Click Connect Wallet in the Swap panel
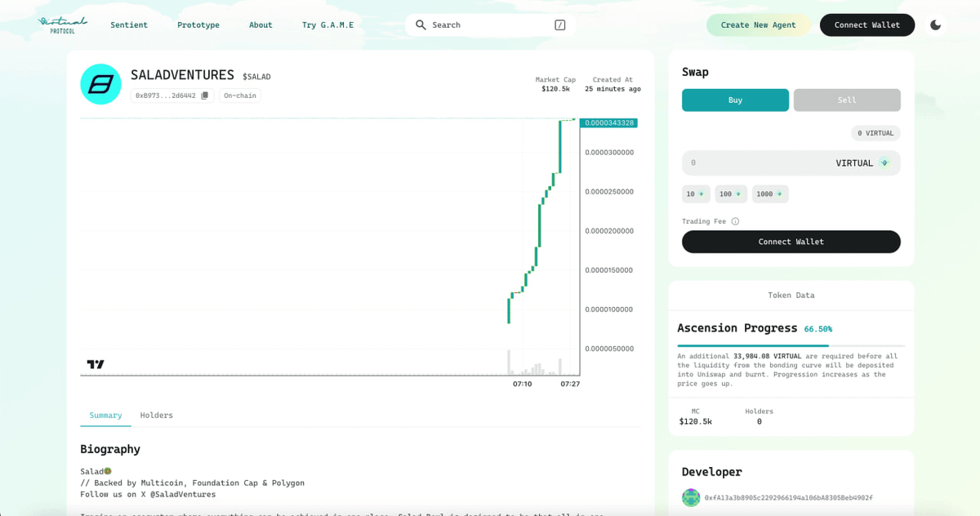980x516 pixels. [791, 242]
